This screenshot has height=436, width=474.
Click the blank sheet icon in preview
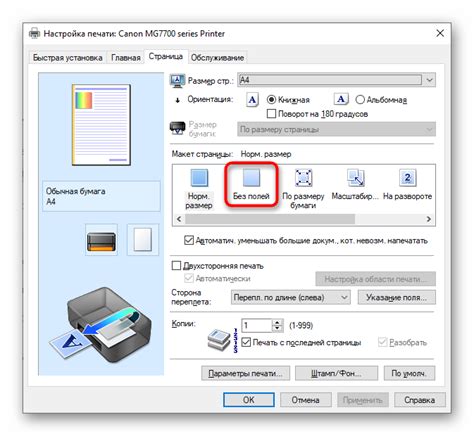pyautogui.click(x=143, y=240)
